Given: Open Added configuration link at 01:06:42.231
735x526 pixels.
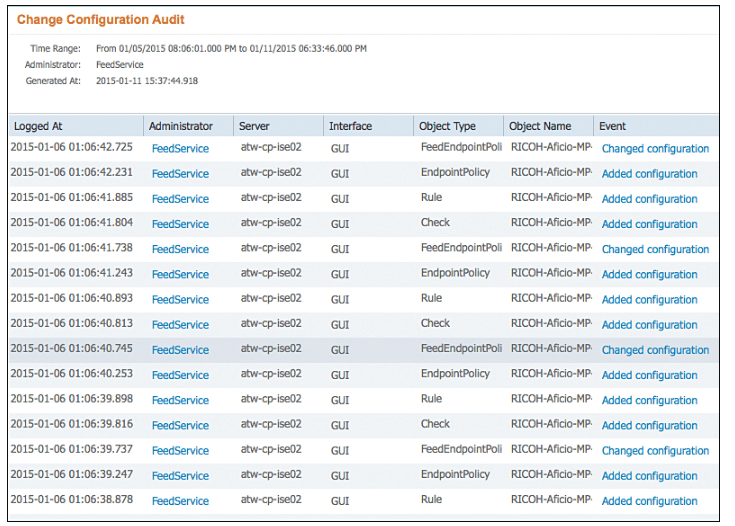Looking at the screenshot, I should click(650, 174).
